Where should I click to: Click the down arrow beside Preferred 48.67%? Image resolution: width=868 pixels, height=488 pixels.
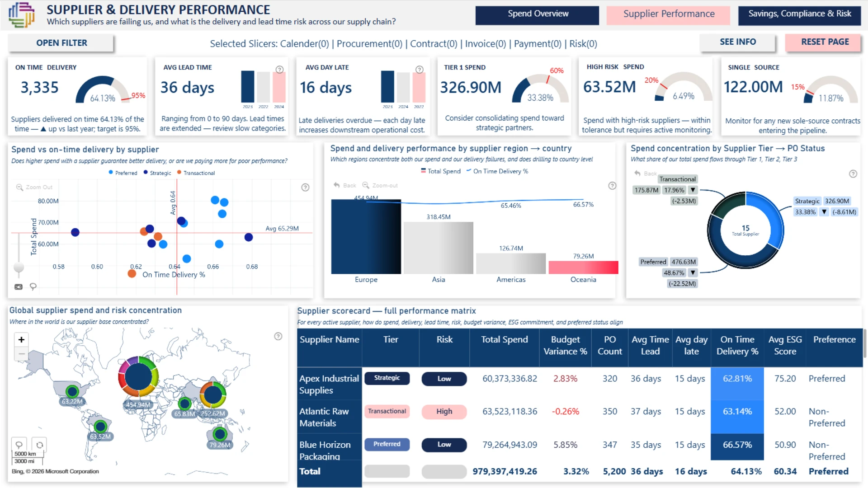pyautogui.click(x=693, y=273)
